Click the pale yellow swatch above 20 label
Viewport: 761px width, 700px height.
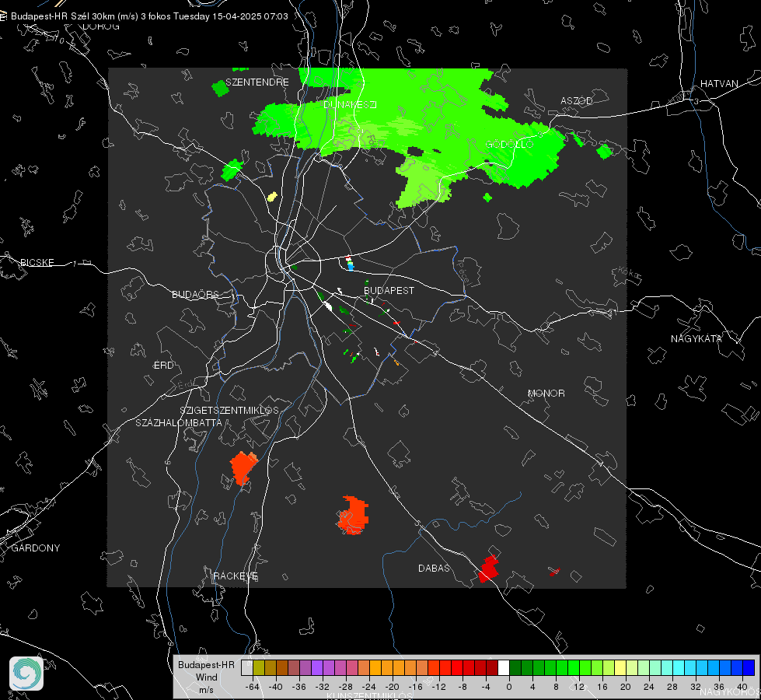tap(620, 668)
